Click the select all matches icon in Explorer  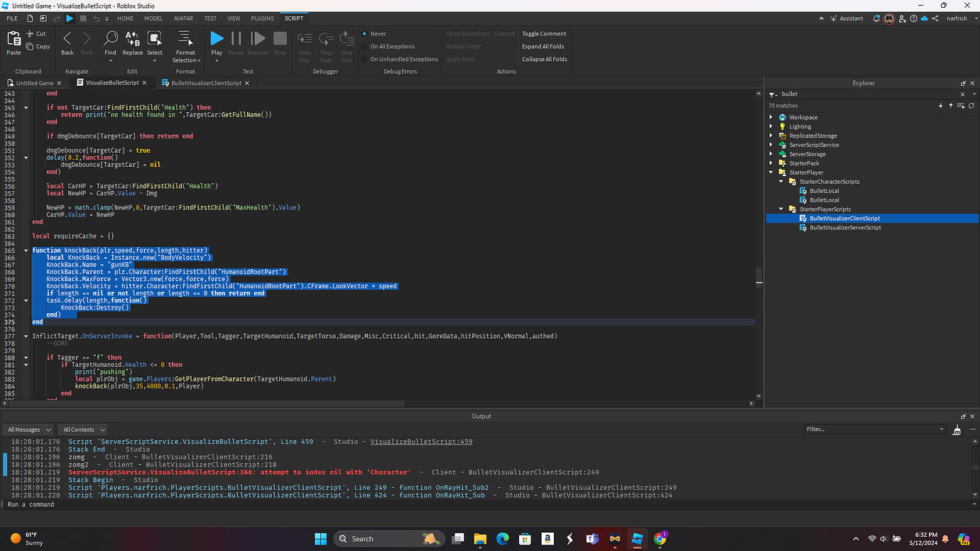pos(961,106)
